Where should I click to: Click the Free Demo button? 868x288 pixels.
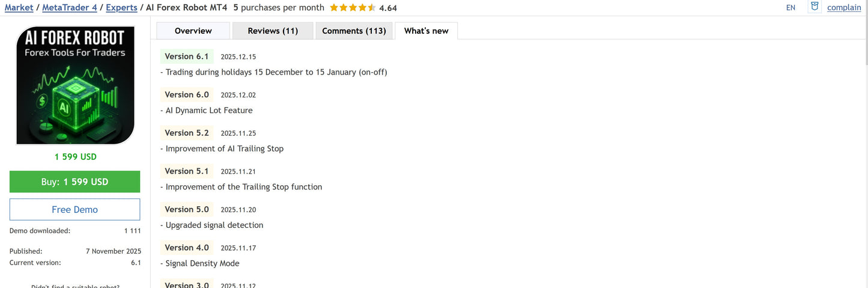[x=74, y=209]
